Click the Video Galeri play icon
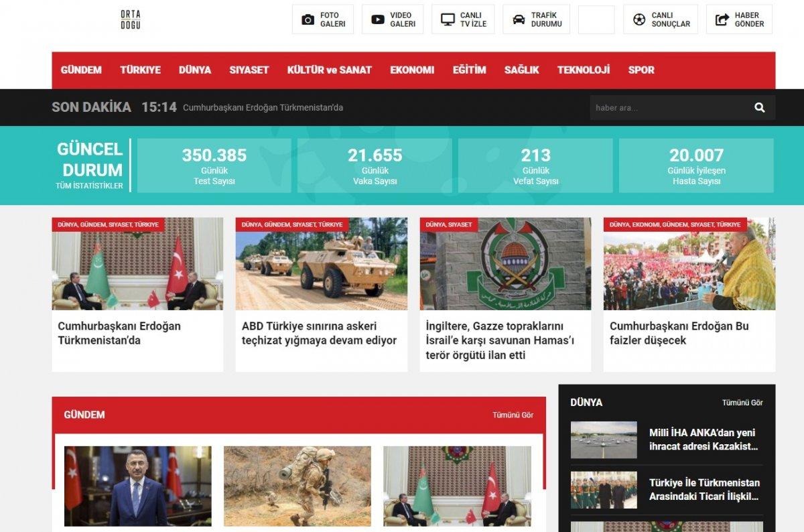 [377, 19]
